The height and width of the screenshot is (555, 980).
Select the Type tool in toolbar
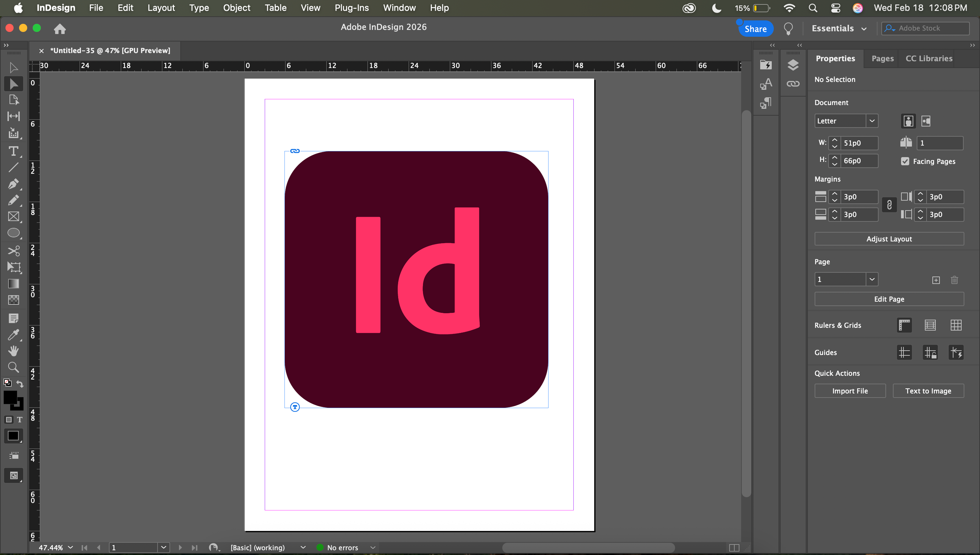[x=13, y=151]
